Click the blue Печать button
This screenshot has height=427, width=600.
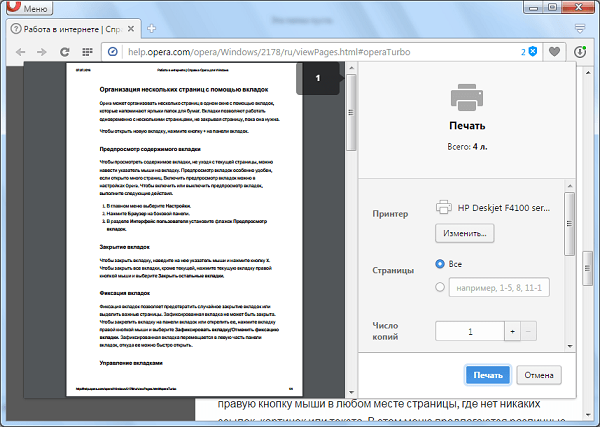[x=488, y=375]
